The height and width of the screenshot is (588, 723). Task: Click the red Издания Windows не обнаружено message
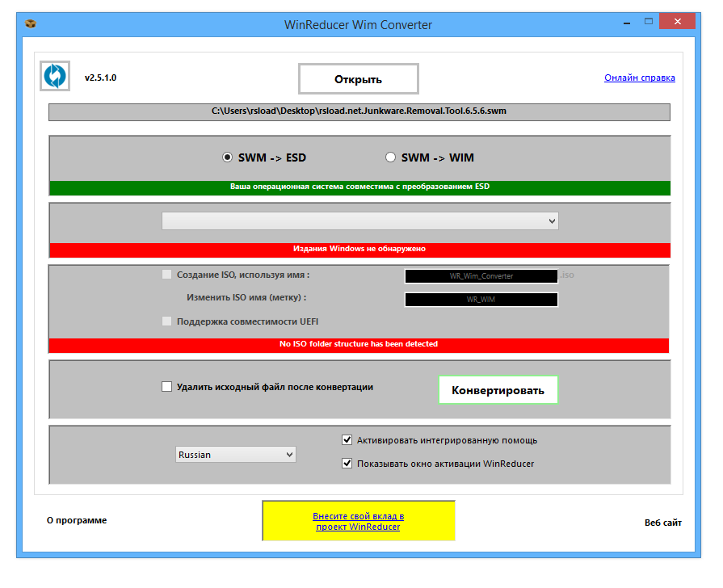pos(359,249)
